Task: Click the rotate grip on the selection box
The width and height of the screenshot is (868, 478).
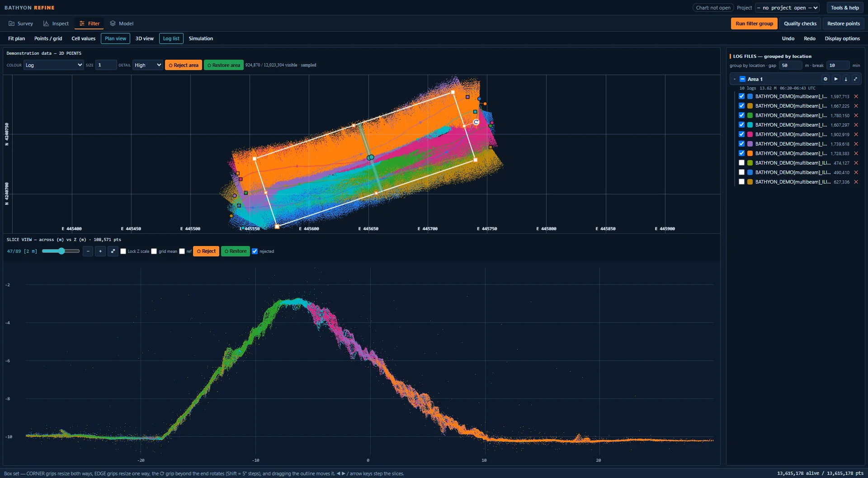Action: [x=476, y=122]
